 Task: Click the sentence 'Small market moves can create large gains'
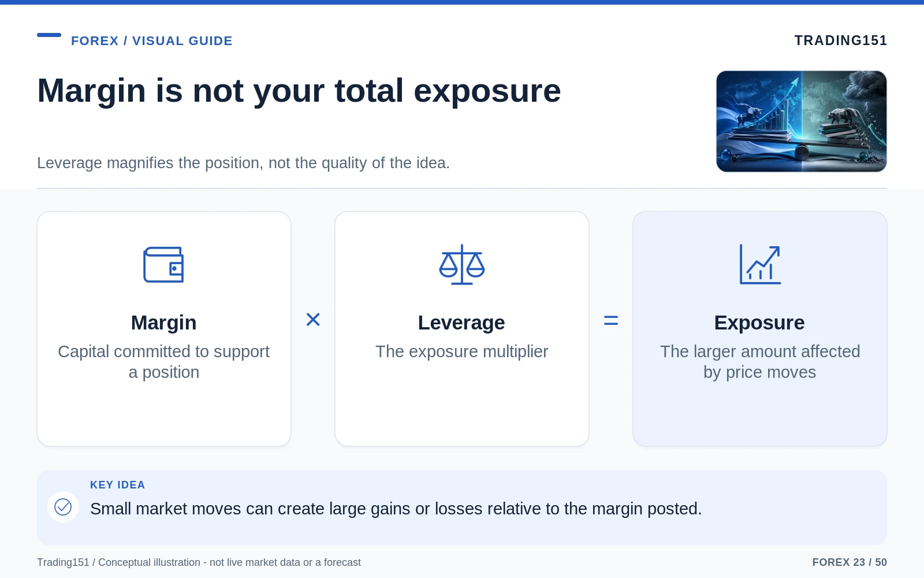tap(396, 509)
